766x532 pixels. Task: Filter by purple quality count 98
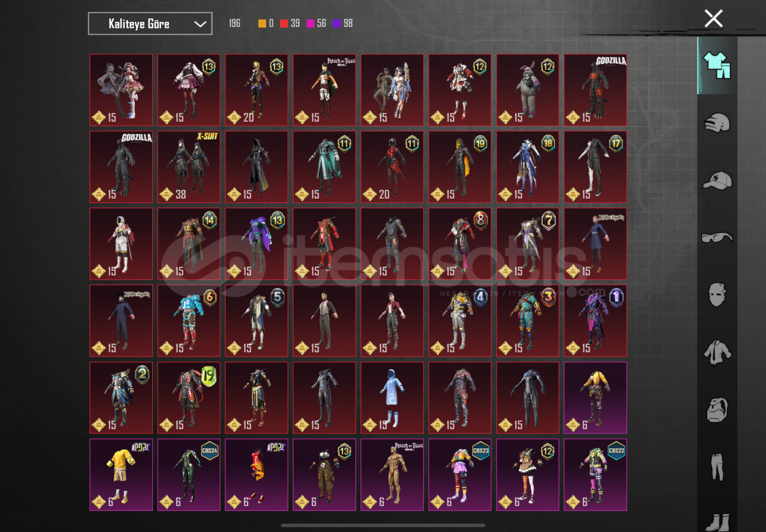(x=343, y=23)
